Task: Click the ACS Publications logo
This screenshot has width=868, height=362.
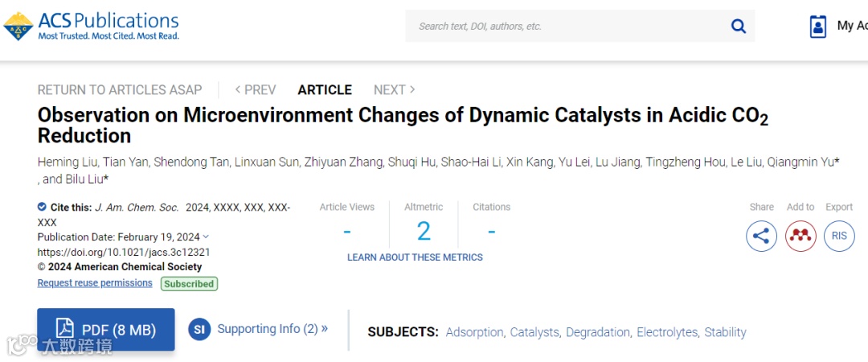Action: (92, 26)
